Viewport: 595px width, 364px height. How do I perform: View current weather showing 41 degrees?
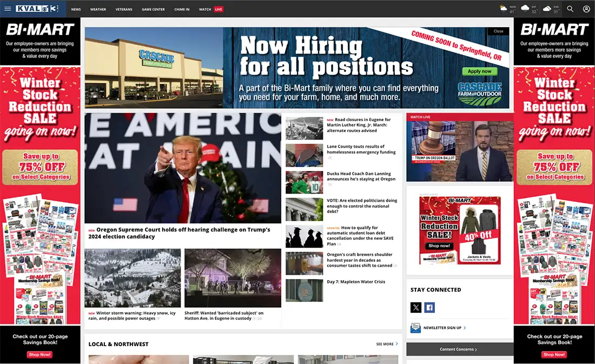coord(508,9)
